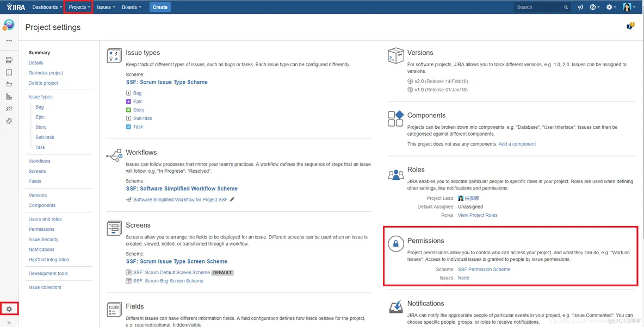Click the Workflows section icon
This screenshot has width=644, height=327.
click(114, 155)
